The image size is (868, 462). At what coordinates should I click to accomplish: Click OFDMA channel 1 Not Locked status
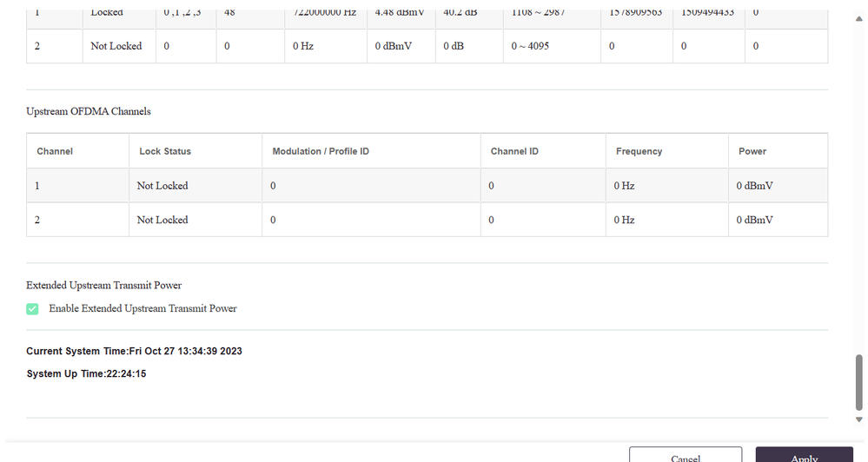(x=162, y=186)
